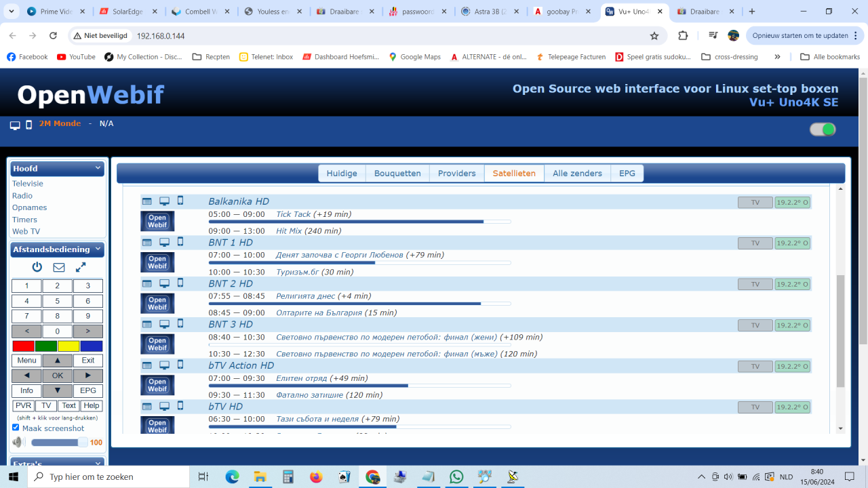Uncheck the Maak screenshot checkbox
This screenshot has height=488, width=868.
pyautogui.click(x=16, y=428)
